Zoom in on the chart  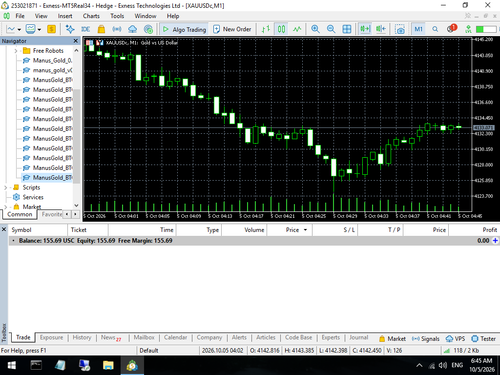point(315,29)
